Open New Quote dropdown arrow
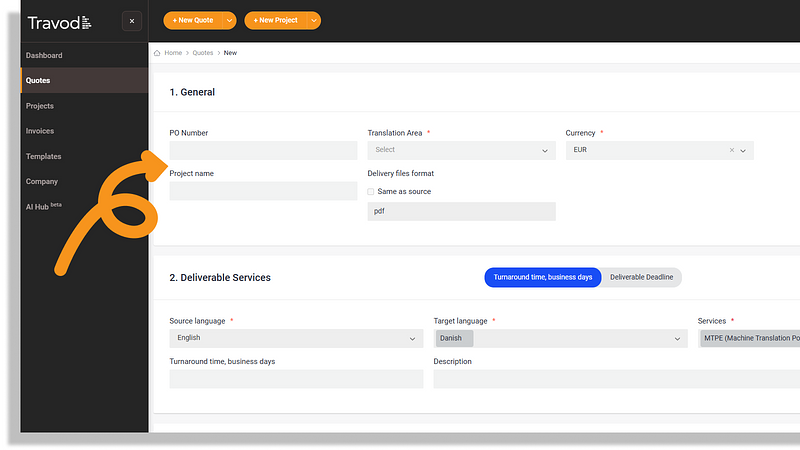The height and width of the screenshot is (450, 800). [230, 20]
